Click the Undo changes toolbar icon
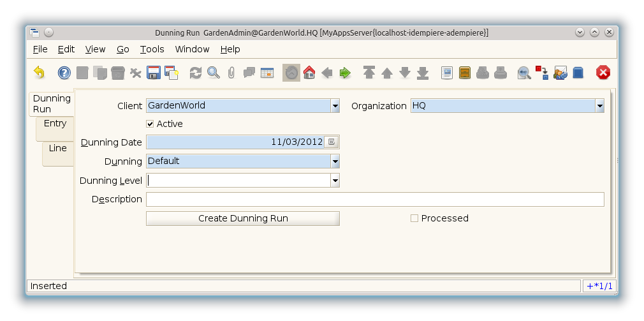Viewport: 644px width, 321px height. coord(39,73)
